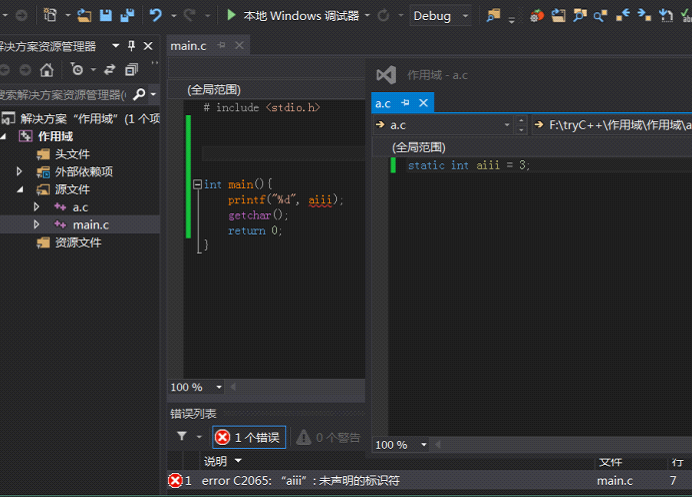692x497 pixels.
Task: Expand the main.c file node arrow
Action: point(37,224)
